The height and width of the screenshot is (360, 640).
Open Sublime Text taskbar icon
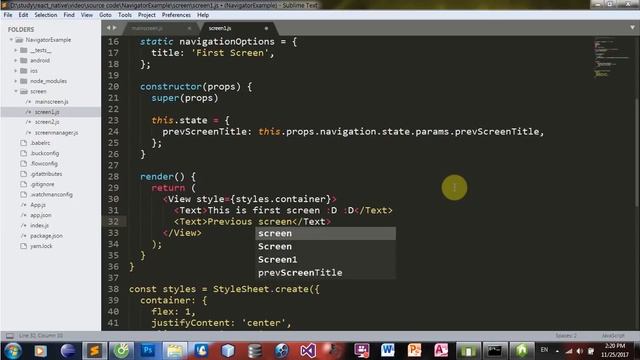[94, 351]
